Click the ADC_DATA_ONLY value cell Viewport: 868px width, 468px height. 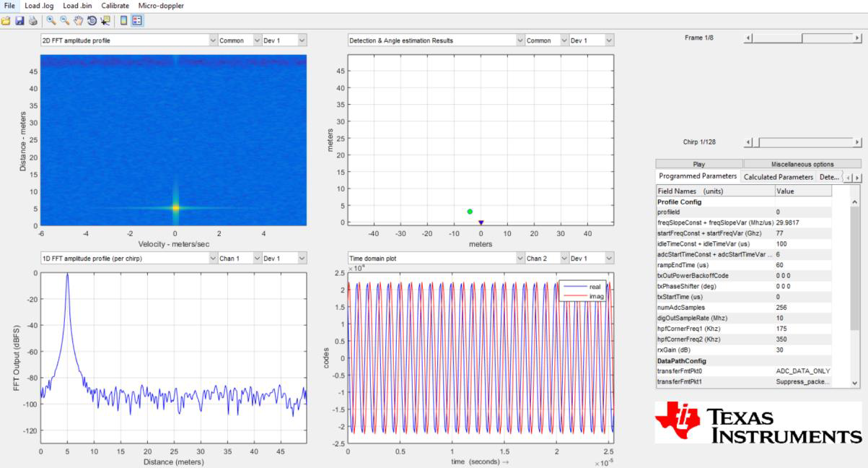point(803,371)
